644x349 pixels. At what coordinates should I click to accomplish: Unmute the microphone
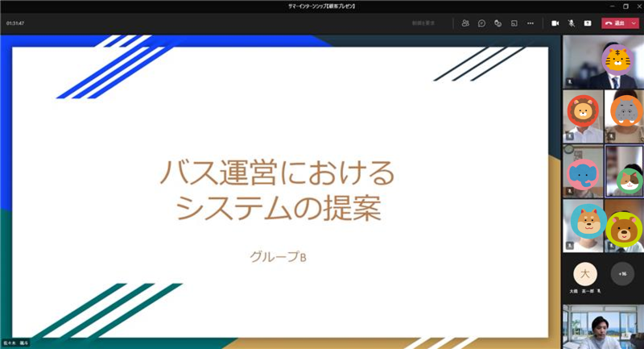click(x=571, y=23)
